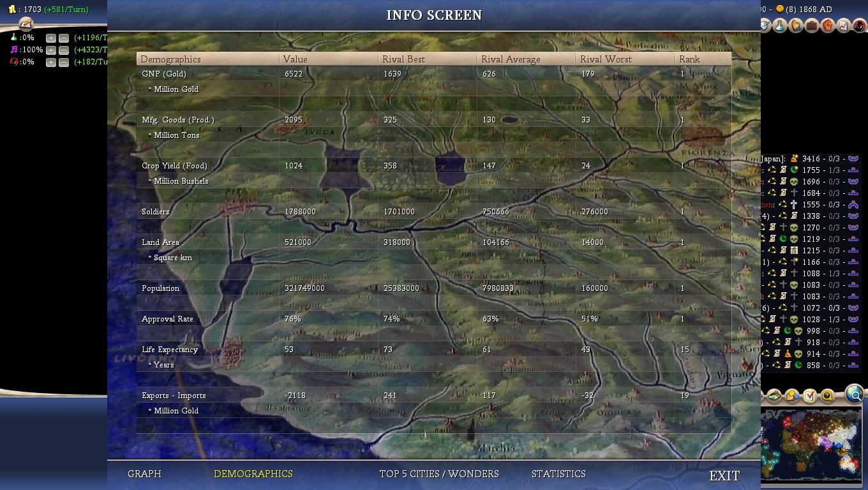Screen dimensions: 868x490
Task: Open the Info Screen graph icon
Action: coord(844,26)
